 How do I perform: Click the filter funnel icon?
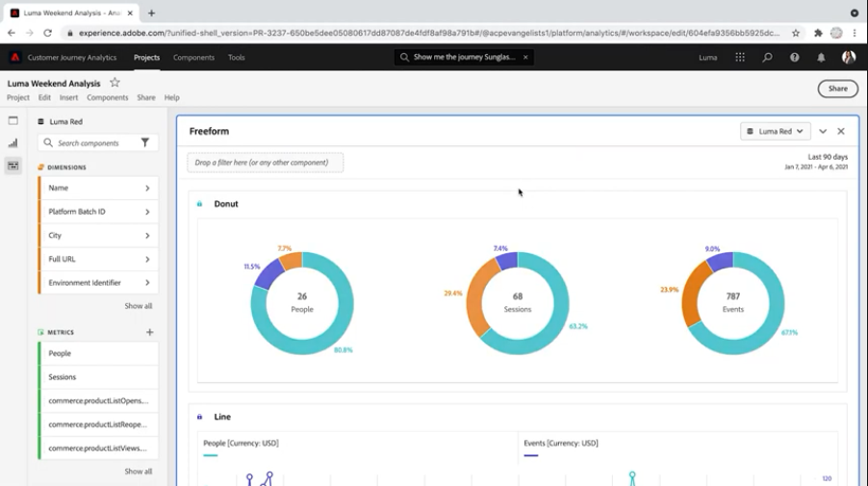tap(145, 142)
